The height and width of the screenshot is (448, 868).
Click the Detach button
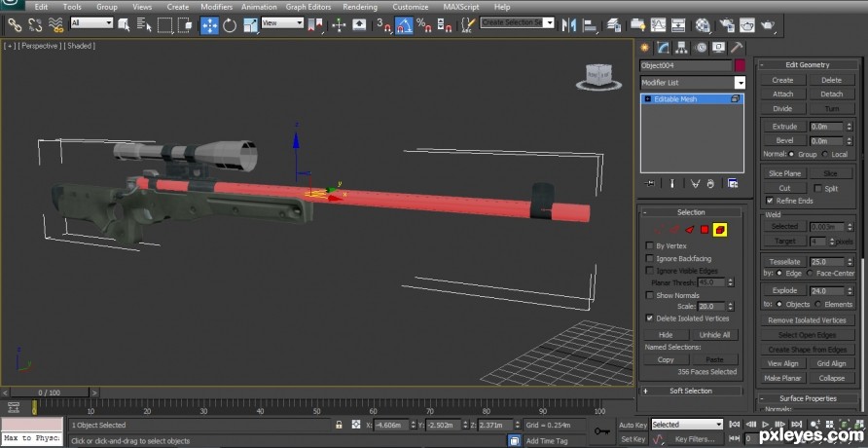(831, 94)
